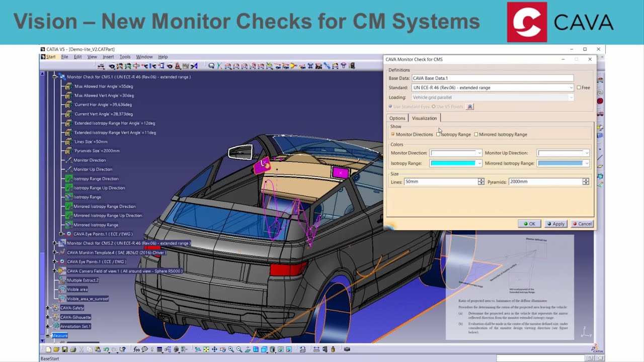
Task: Enable the Isotropy Range checkbox
Action: pos(439,134)
